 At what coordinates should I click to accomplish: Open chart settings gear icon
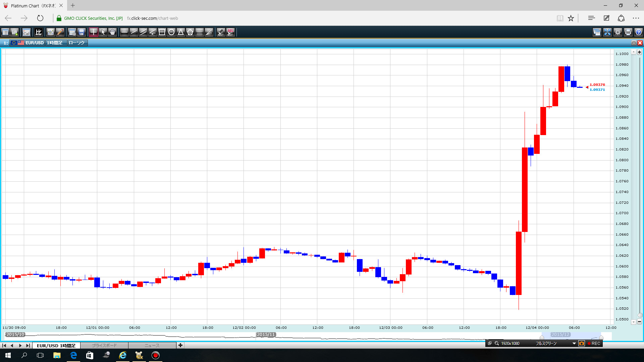pos(618,32)
